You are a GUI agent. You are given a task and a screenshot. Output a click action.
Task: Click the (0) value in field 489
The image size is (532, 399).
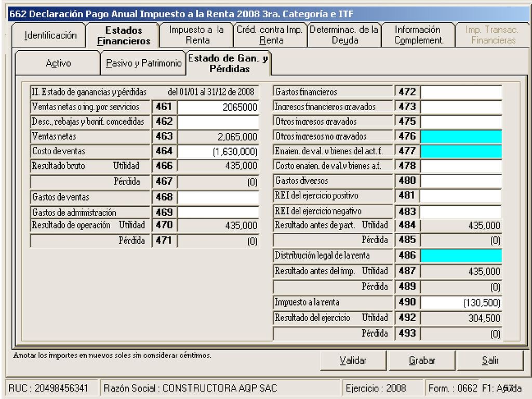(x=495, y=287)
